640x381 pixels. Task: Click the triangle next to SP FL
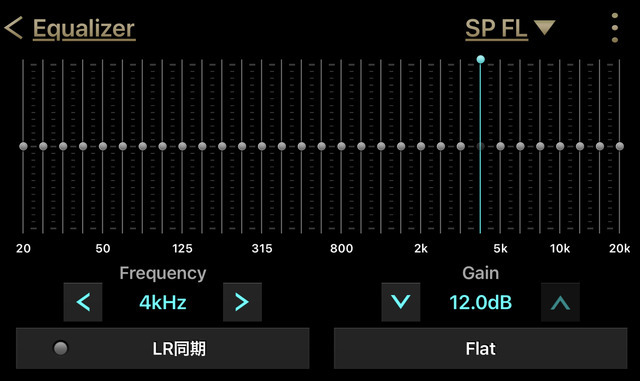point(544,28)
